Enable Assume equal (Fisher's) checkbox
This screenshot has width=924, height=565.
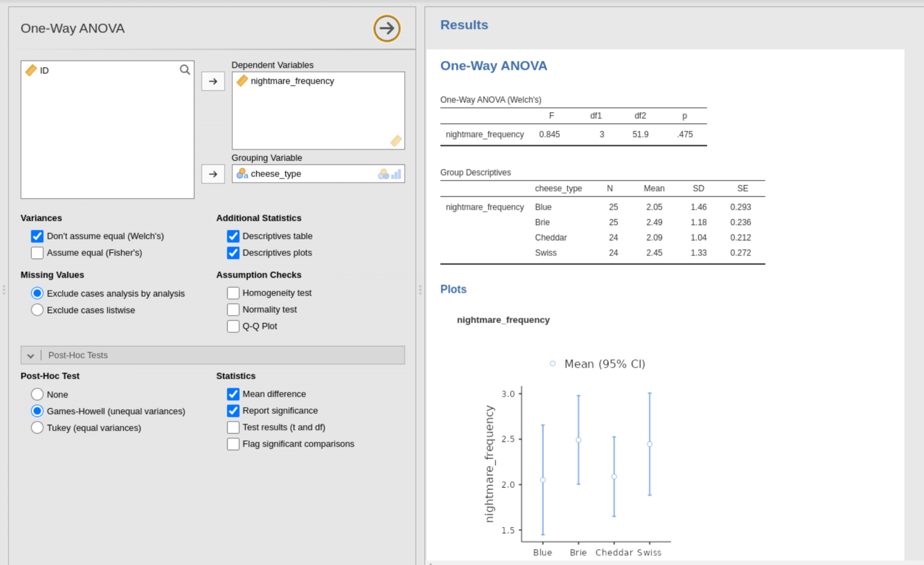coord(37,253)
